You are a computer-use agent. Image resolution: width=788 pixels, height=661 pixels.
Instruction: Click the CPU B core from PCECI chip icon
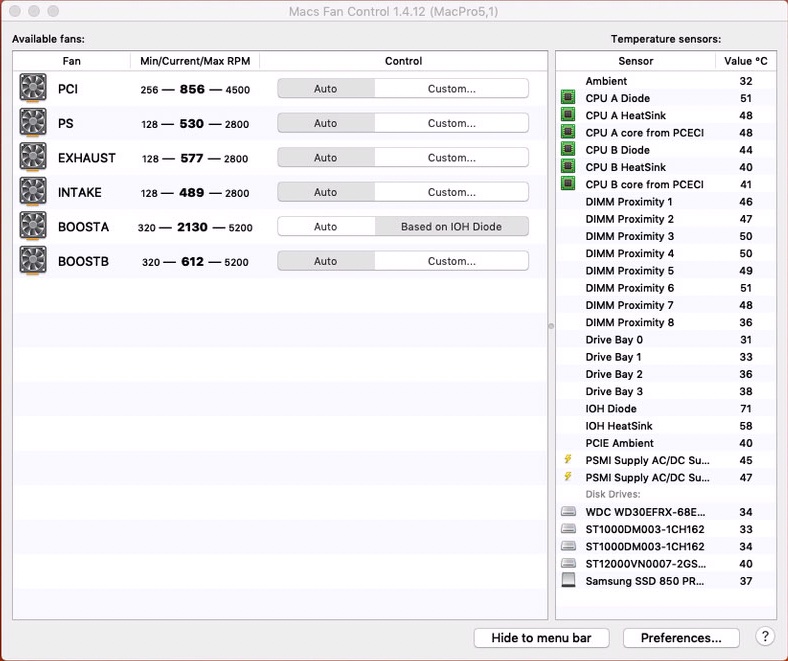568,183
